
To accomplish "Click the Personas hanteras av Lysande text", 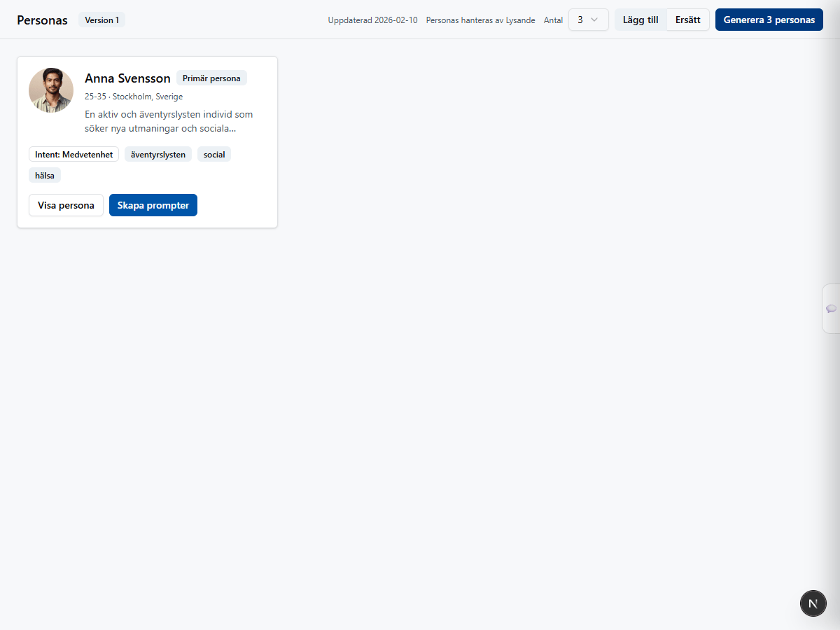I will tap(480, 20).
